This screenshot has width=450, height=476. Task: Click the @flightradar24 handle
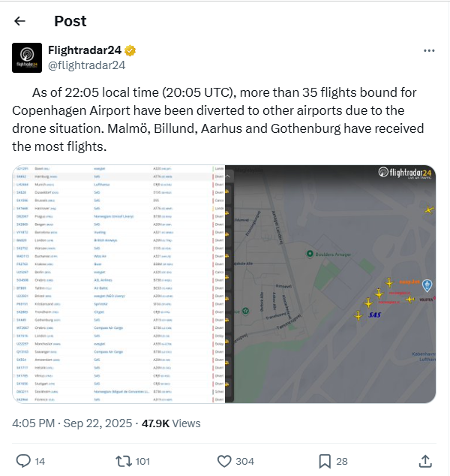click(86, 65)
